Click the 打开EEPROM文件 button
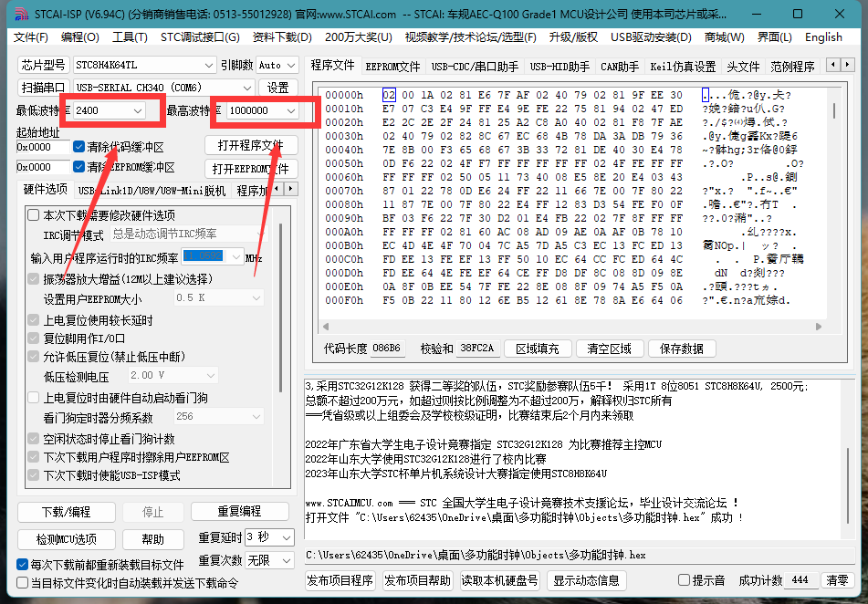The height and width of the screenshot is (604, 868). [x=251, y=169]
